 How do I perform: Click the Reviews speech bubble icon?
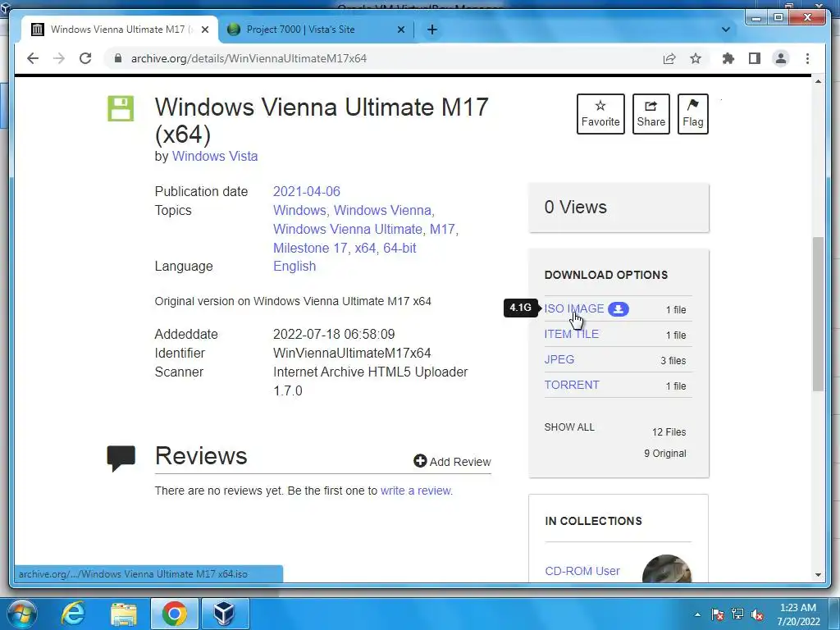tap(121, 458)
